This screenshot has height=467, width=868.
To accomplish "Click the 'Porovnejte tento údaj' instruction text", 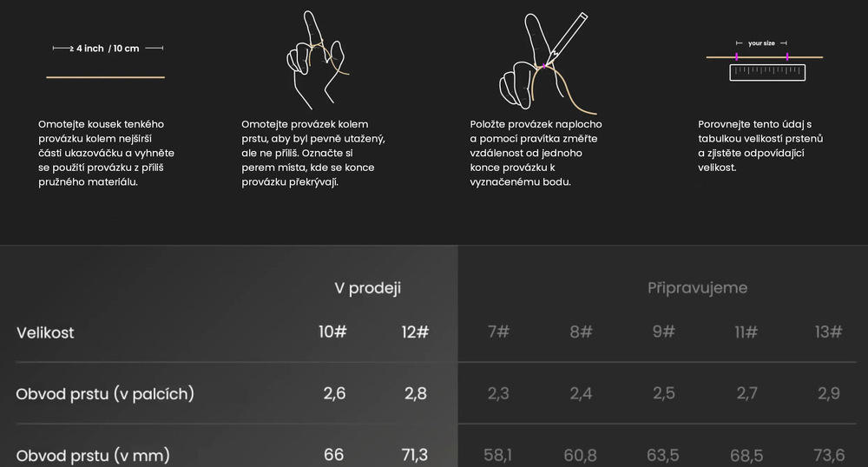I will click(760, 146).
